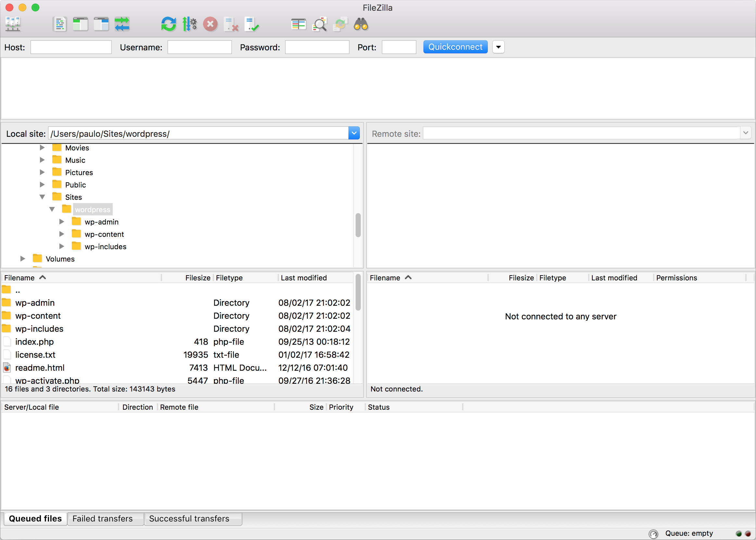Enable directory comparison
The height and width of the screenshot is (540, 756).
pos(298,24)
